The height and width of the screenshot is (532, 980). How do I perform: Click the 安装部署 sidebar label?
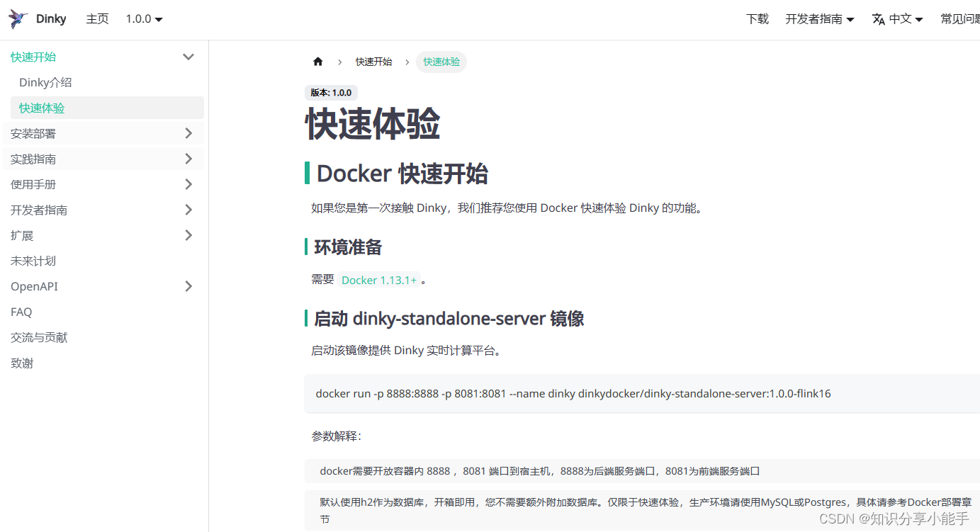point(33,133)
